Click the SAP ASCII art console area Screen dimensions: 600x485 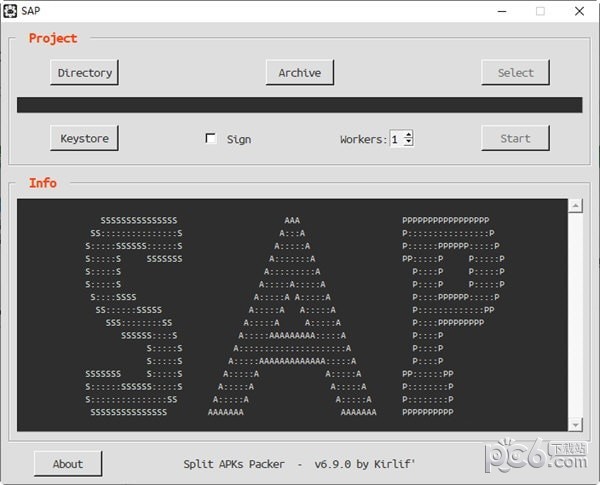click(292, 315)
